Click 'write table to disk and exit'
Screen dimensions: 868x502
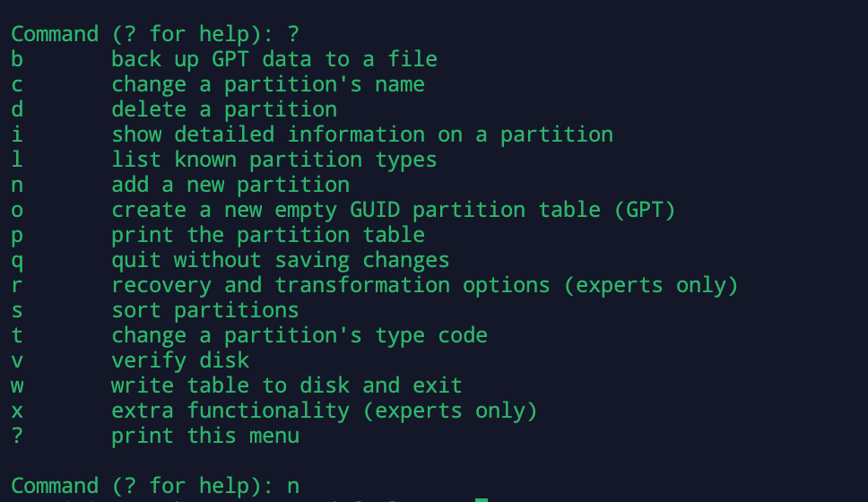(x=286, y=385)
